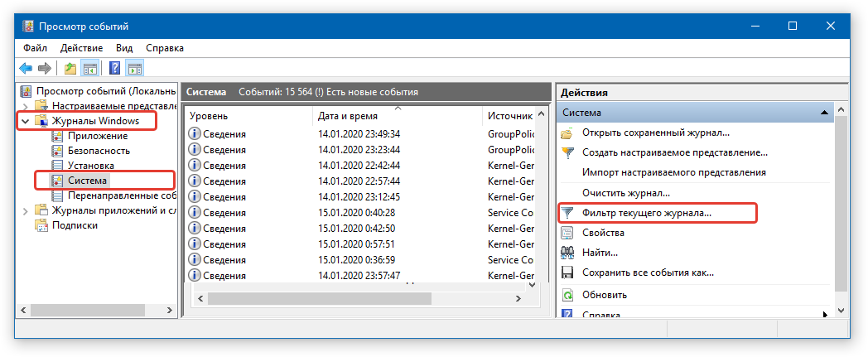Image resolution: width=868 pixels, height=357 pixels.
Task: Click Actions pane scrollbar down arrow
Action: [841, 311]
